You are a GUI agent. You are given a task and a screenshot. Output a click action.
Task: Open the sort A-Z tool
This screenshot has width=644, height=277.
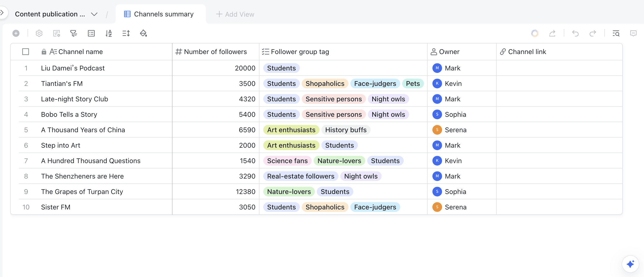click(x=108, y=33)
